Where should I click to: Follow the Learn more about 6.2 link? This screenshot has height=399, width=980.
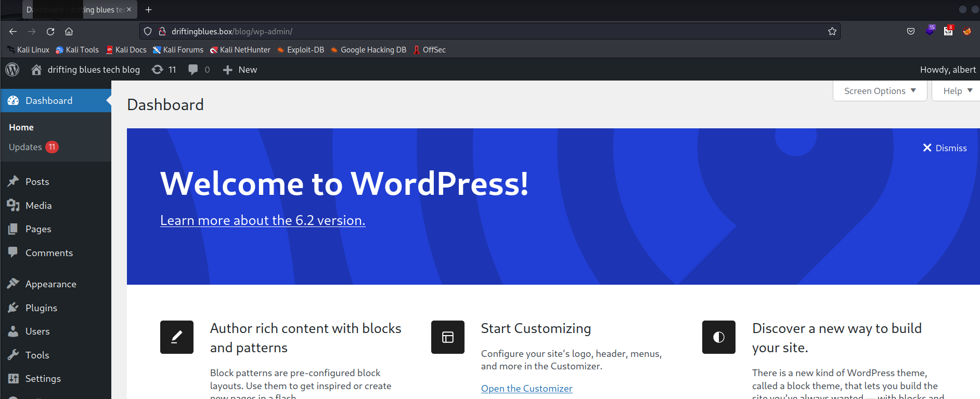point(263,220)
